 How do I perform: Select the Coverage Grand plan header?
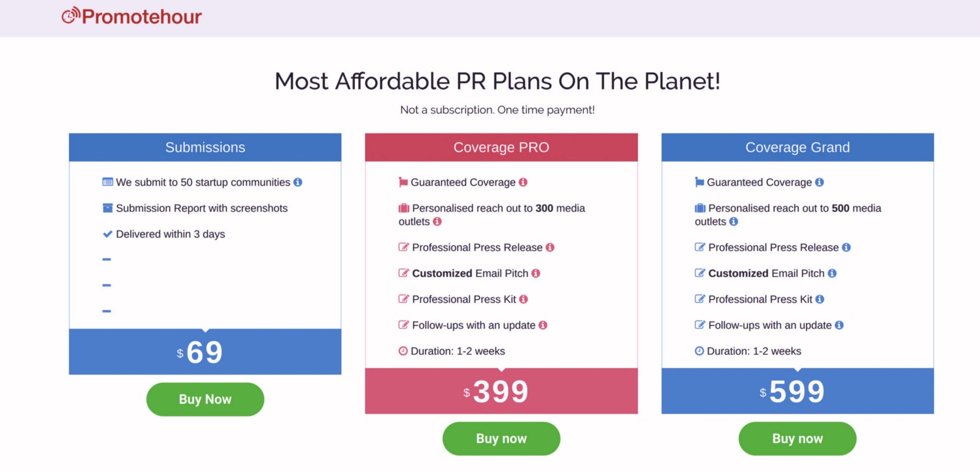[x=797, y=148]
